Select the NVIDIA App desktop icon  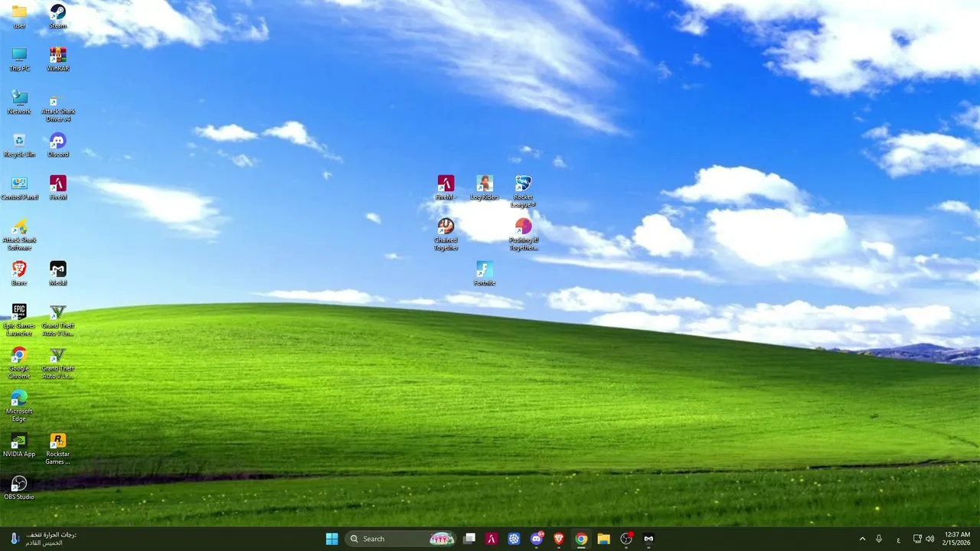pos(19,445)
